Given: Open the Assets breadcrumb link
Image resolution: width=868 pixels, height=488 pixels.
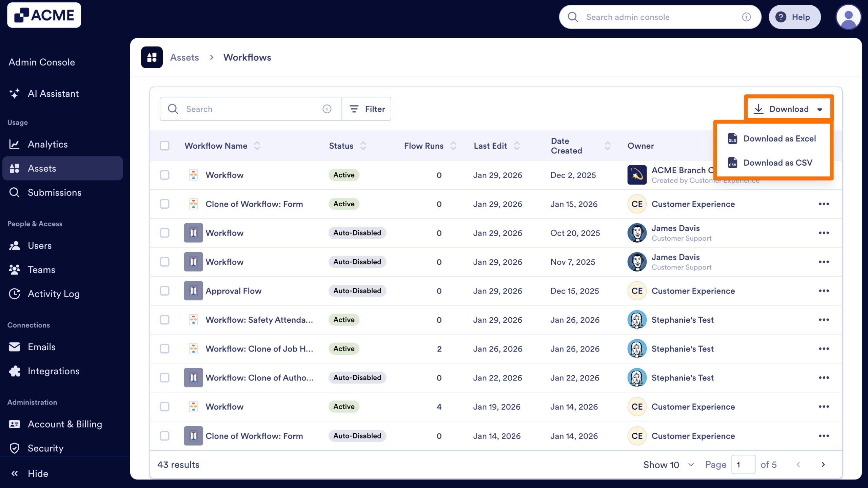Looking at the screenshot, I should pos(184,57).
